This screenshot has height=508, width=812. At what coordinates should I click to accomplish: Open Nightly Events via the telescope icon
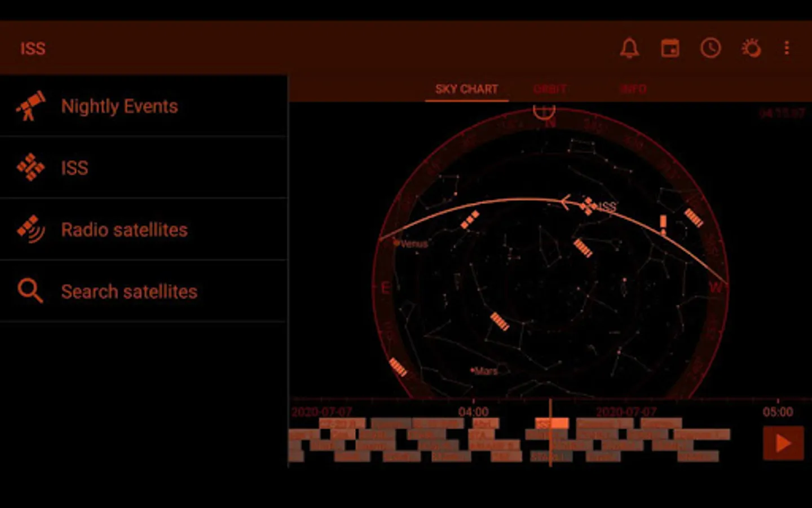point(30,106)
